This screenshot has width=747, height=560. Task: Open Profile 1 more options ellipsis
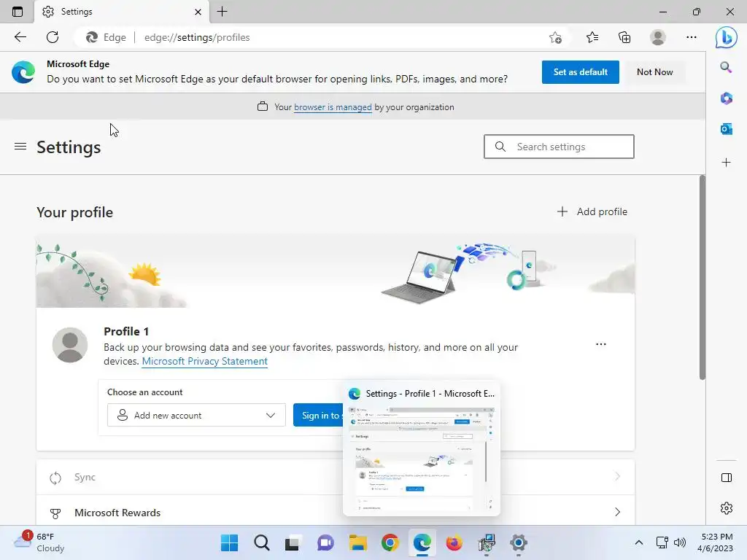pos(601,344)
